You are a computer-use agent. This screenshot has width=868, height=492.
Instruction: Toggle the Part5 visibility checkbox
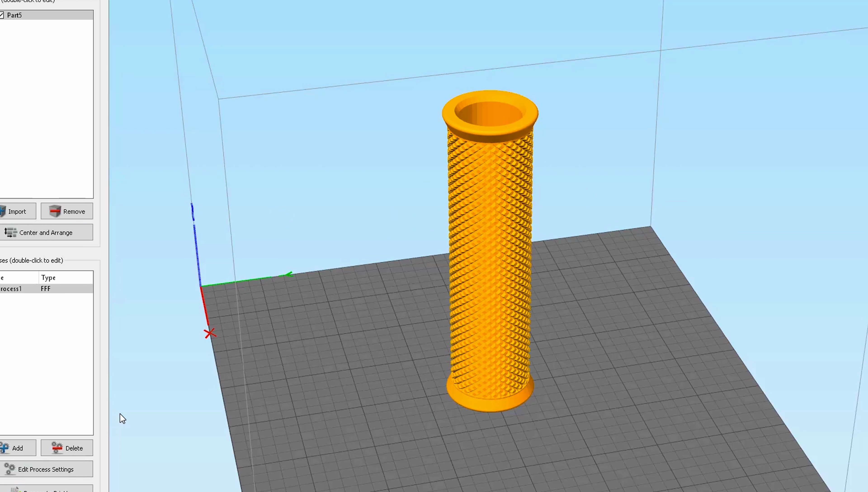coord(2,15)
